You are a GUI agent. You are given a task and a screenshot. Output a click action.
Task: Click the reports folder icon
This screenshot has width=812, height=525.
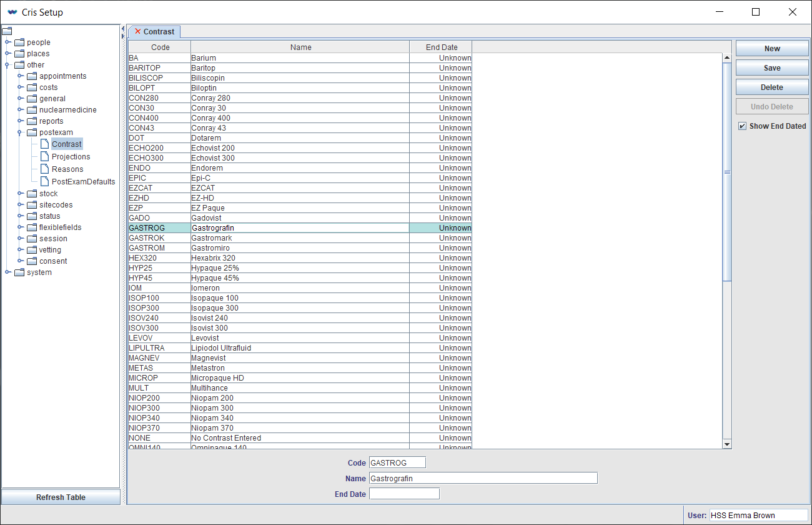32,121
